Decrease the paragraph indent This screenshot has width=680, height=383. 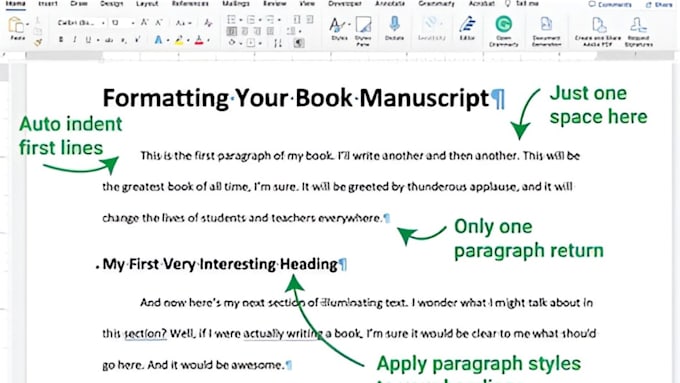click(x=297, y=20)
